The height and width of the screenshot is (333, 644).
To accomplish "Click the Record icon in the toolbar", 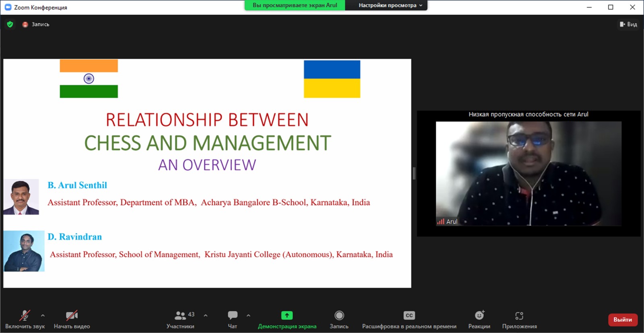I will pos(339,315).
